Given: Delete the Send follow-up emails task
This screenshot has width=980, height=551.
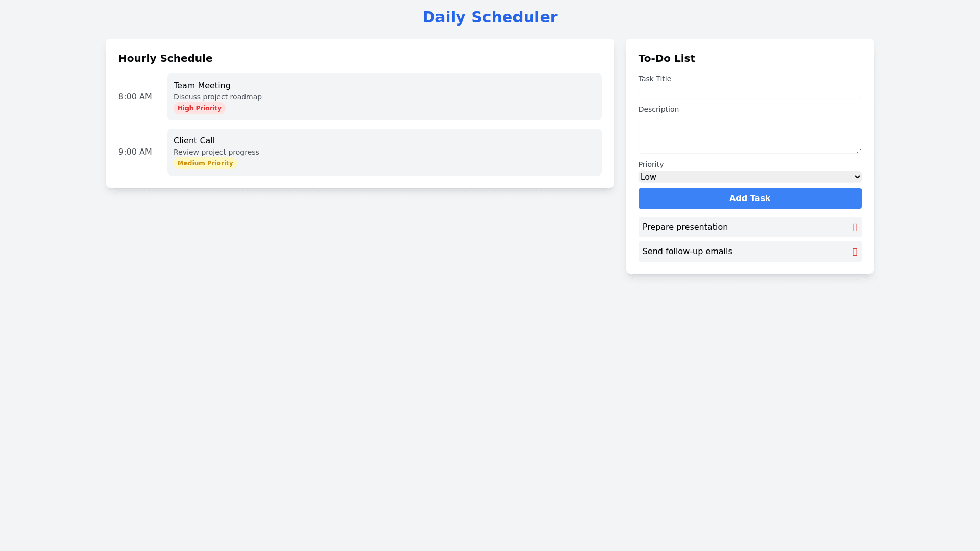Looking at the screenshot, I should tap(855, 252).
